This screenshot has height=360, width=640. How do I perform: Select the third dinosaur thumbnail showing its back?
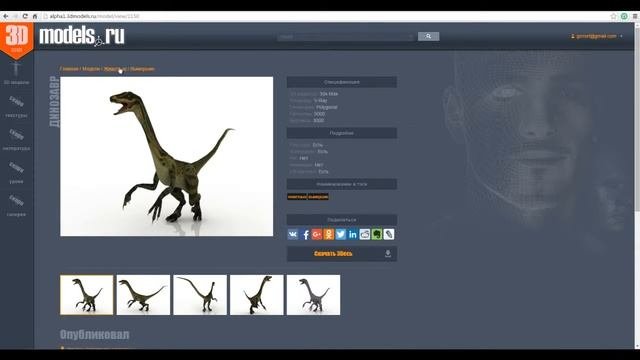pos(200,295)
